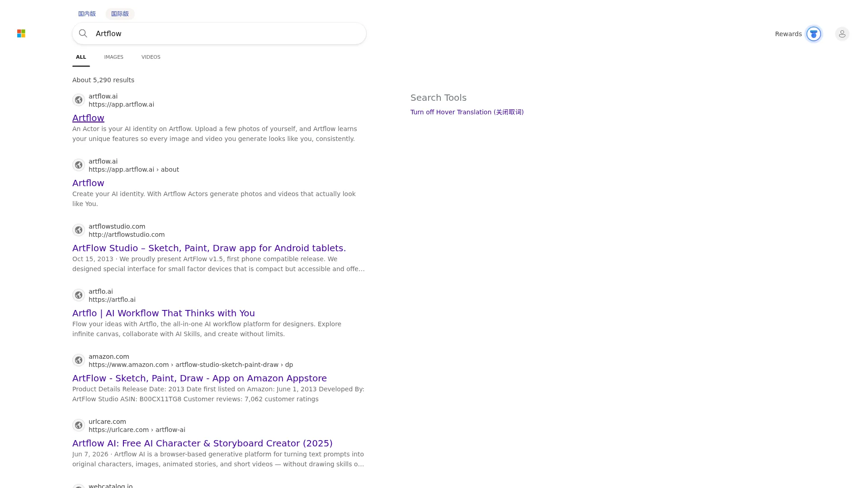Switch to 国内版 search version
Screen dimensions: 868x488
coord(87,14)
